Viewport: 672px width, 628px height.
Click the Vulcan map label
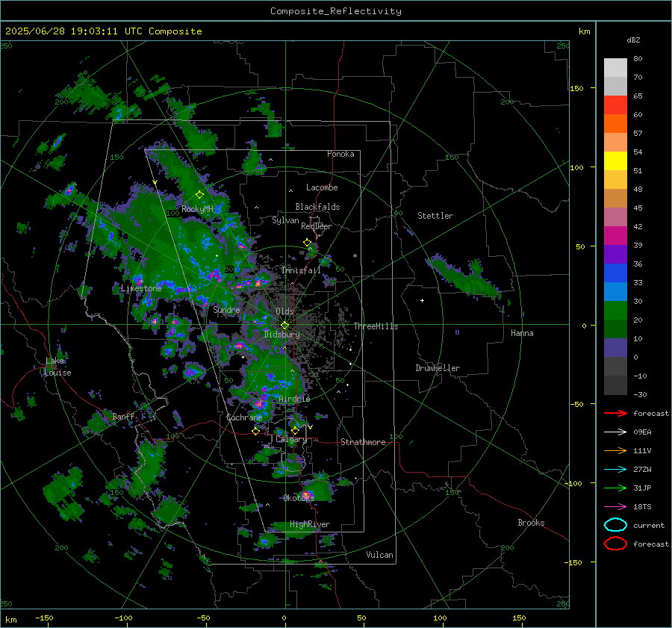pos(379,555)
